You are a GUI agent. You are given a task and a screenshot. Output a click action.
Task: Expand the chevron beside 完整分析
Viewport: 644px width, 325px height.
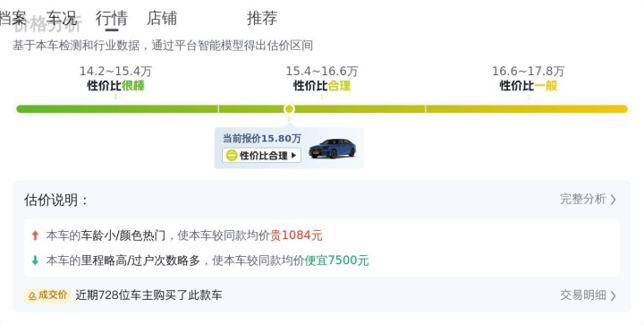click(614, 200)
